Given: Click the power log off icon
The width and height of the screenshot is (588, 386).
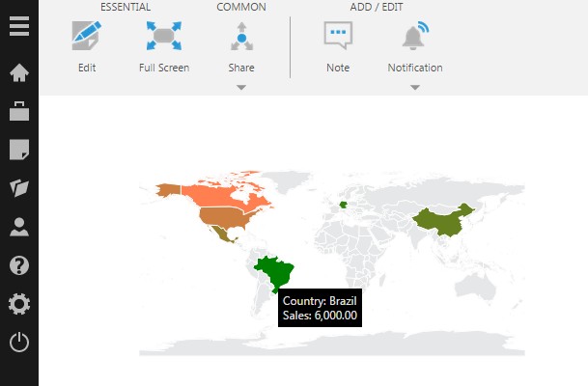Looking at the screenshot, I should tap(19, 343).
